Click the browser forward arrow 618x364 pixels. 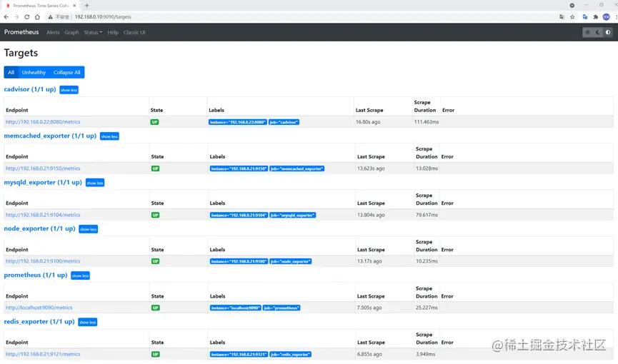pos(16,17)
